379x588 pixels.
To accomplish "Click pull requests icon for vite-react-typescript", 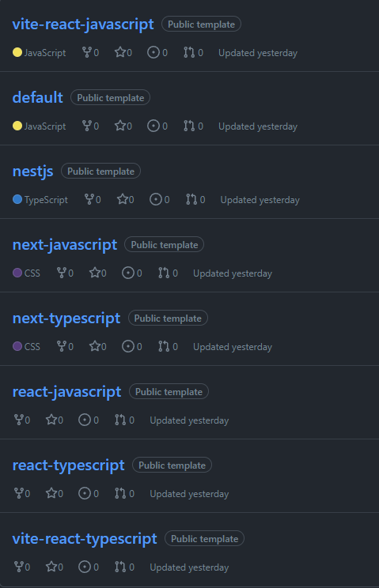I will coord(120,567).
